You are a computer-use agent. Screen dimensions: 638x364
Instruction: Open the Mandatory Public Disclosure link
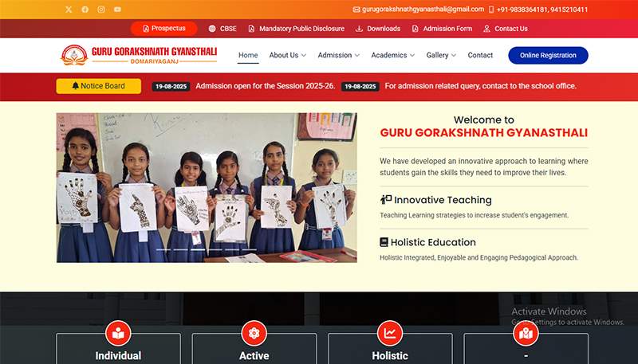point(296,29)
